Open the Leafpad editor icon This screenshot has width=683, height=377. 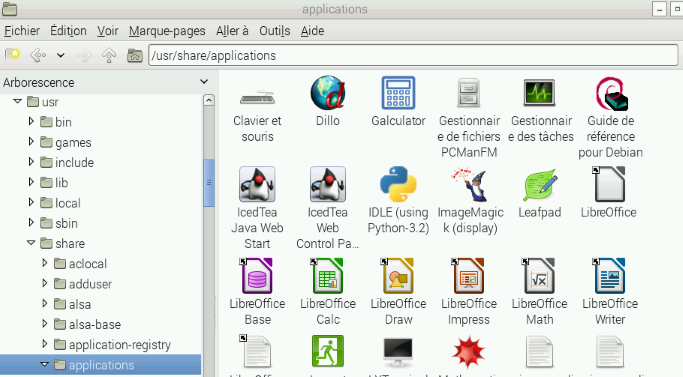pos(540,185)
